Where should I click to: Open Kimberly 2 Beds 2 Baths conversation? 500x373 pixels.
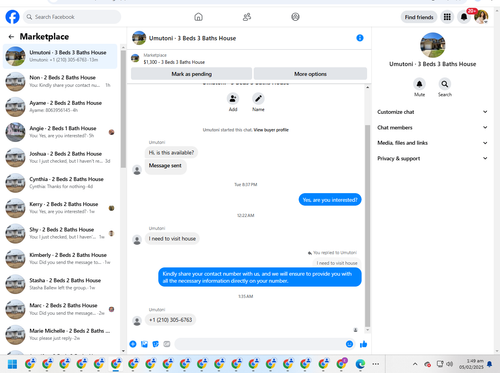tap(60, 259)
